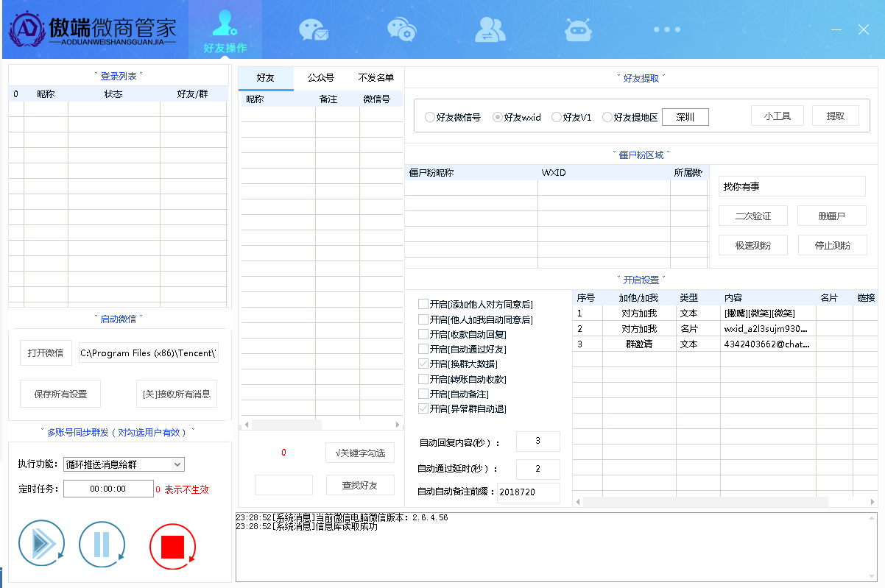Select settings row 3 群邀请
Screen dimensions: 885x588
724,344
